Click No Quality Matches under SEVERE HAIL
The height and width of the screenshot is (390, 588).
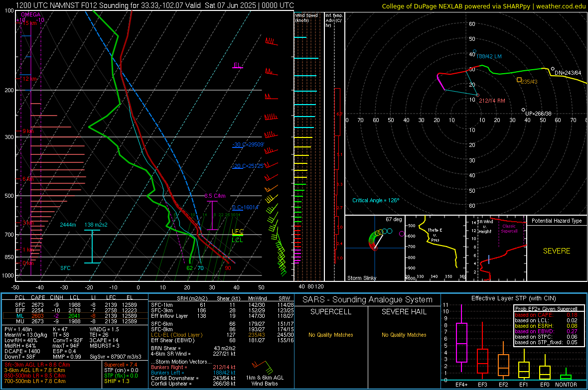[404, 335]
